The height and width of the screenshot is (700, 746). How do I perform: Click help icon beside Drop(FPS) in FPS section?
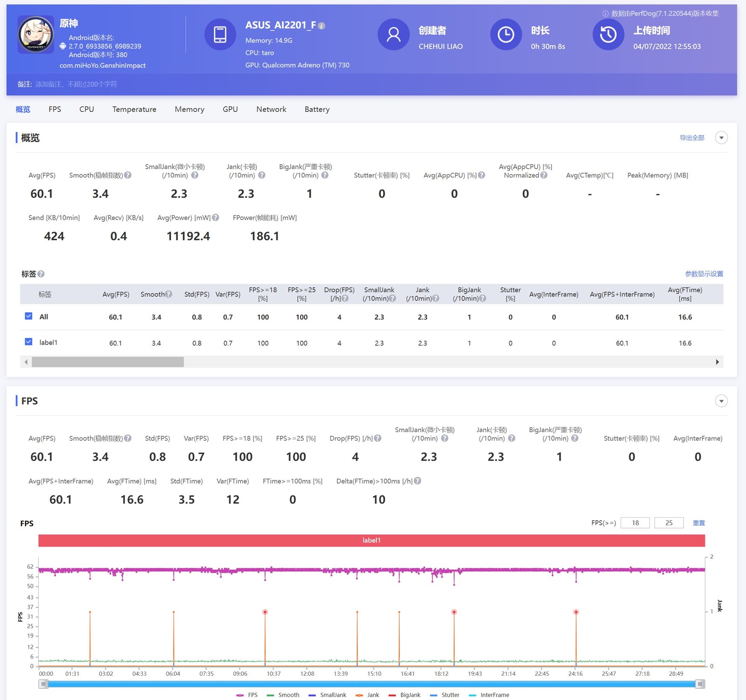[378, 439]
